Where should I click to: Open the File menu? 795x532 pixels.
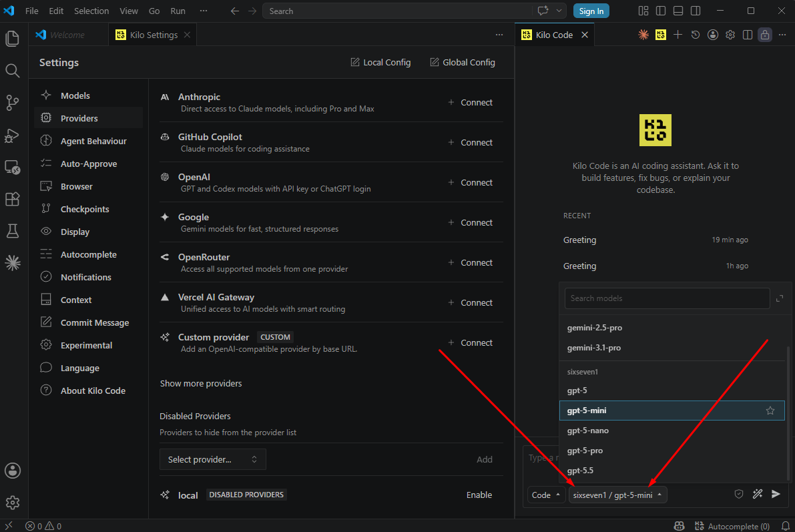coord(31,11)
